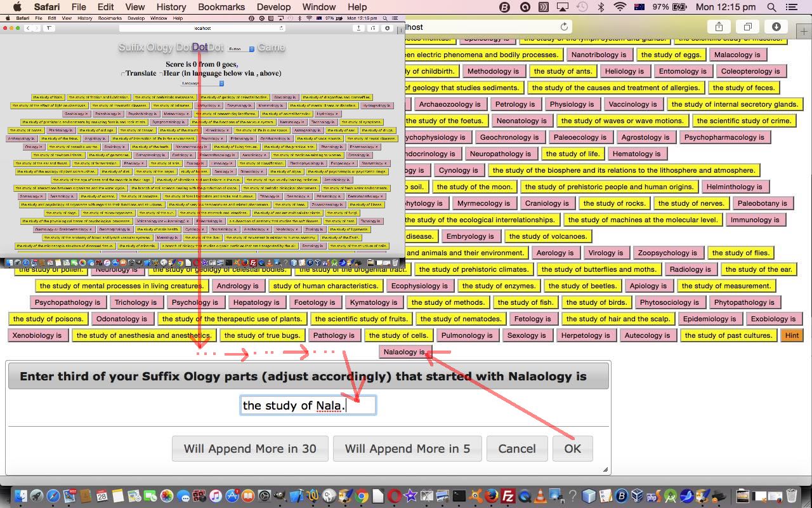Screen dimensions: 812x508
Task: Click the orange Hint button
Action: [x=792, y=335]
